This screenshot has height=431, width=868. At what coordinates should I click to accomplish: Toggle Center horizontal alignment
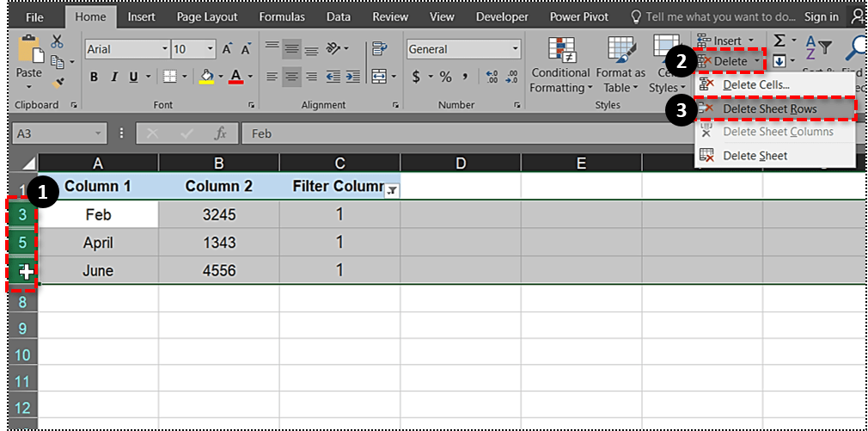pos(292,77)
